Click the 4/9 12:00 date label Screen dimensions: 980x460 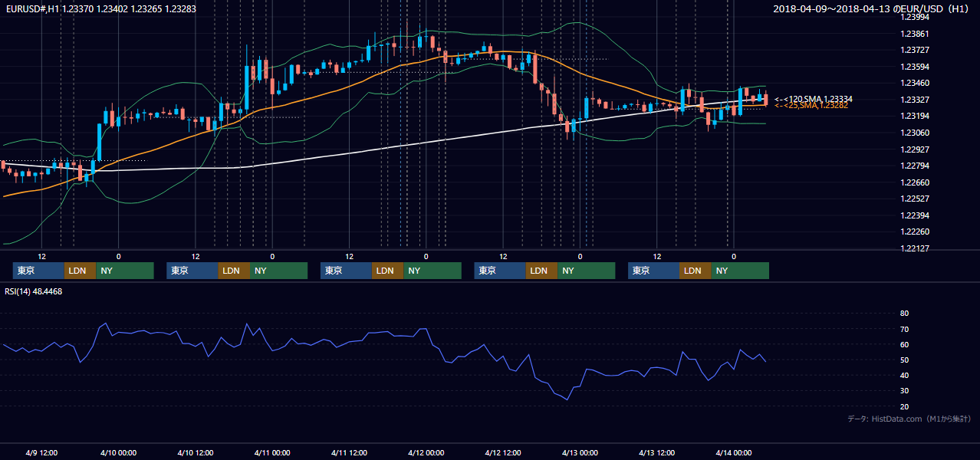tap(41, 452)
